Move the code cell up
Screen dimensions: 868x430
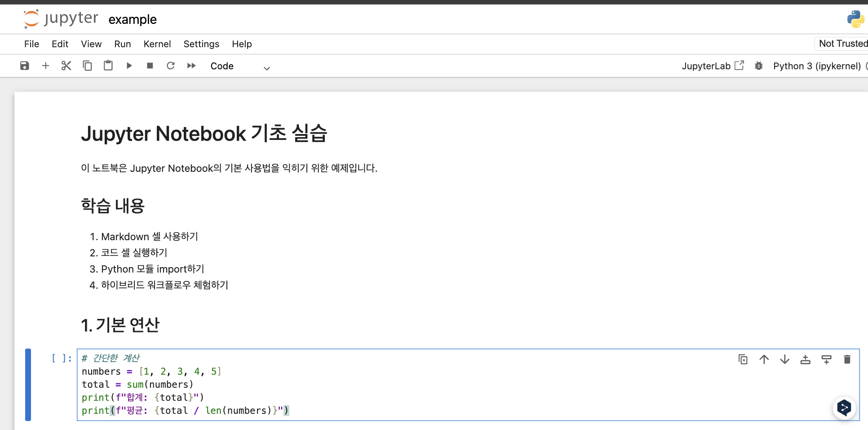coord(764,359)
